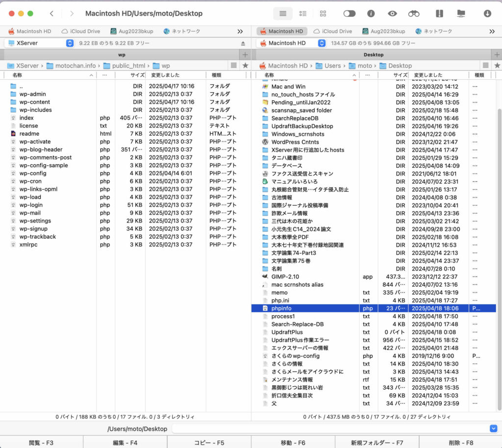Click motochan.info in left breadcrumb path
502x448 pixels.
72,66
